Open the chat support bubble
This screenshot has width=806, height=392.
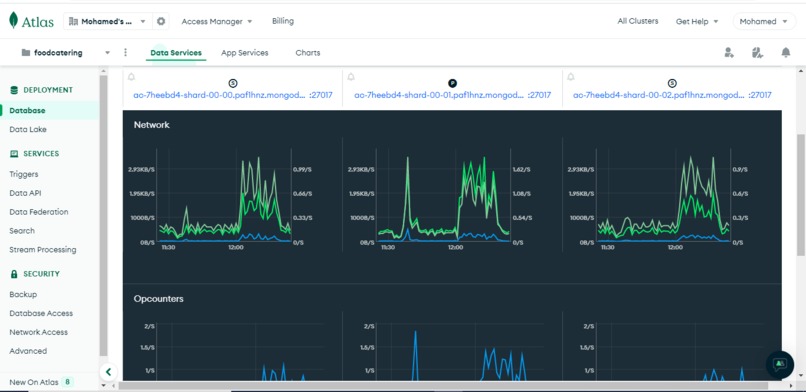(x=780, y=365)
